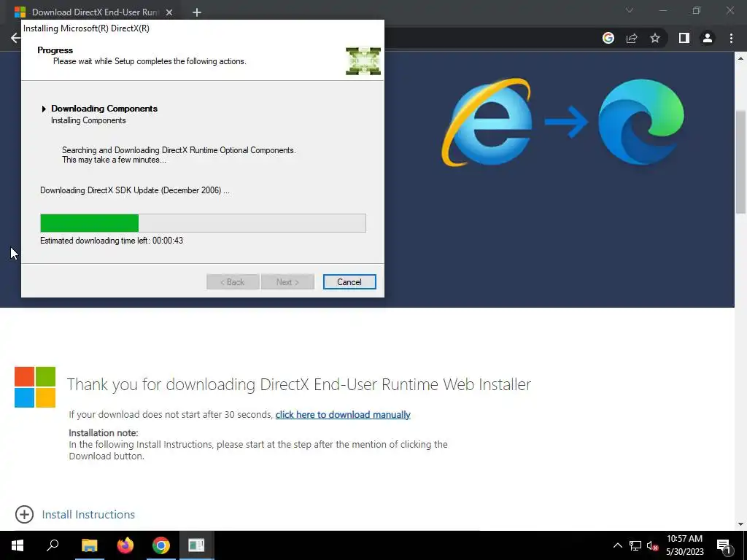The width and height of the screenshot is (747, 560).
Task: Select the Download DirectX End-User Runtime tab
Action: [94, 12]
